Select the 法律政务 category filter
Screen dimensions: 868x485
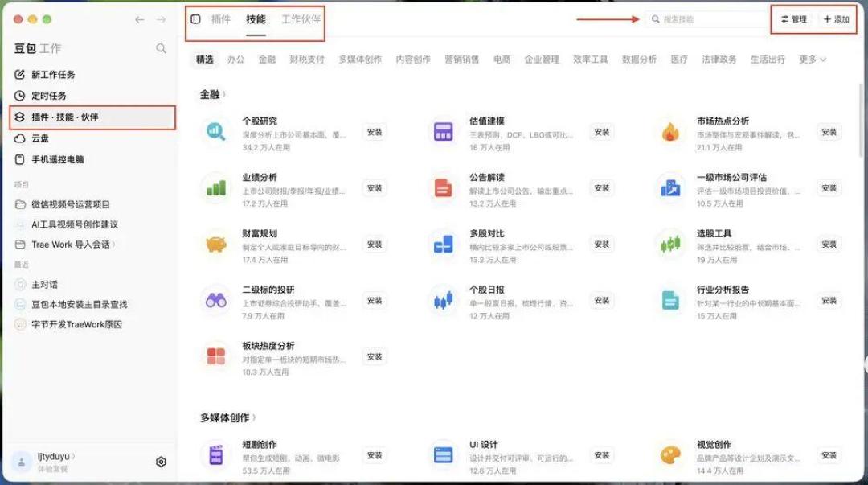(x=719, y=60)
